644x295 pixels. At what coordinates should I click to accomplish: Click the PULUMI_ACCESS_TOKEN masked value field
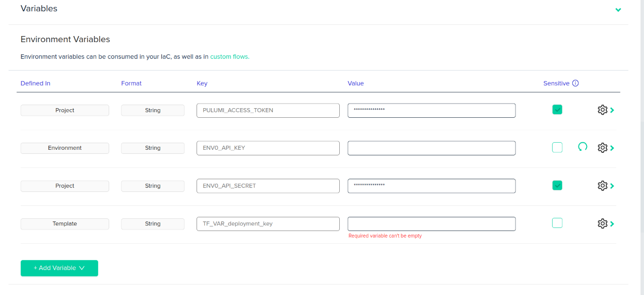point(431,111)
